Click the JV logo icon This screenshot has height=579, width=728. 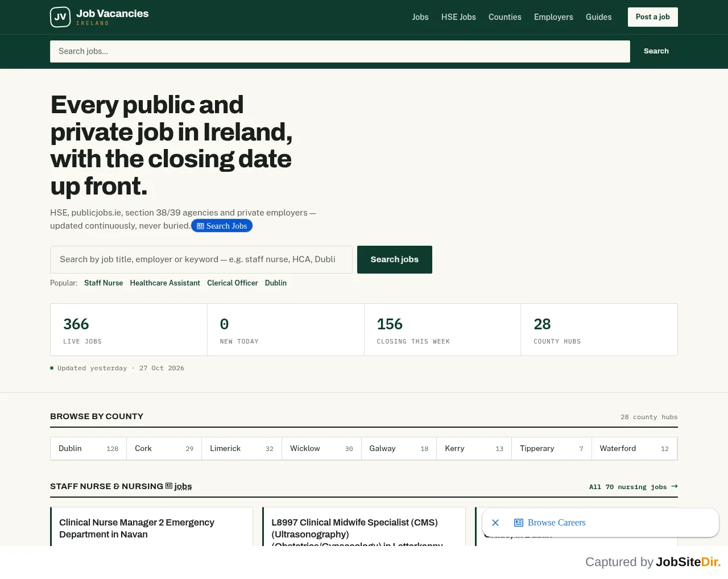[x=60, y=17]
